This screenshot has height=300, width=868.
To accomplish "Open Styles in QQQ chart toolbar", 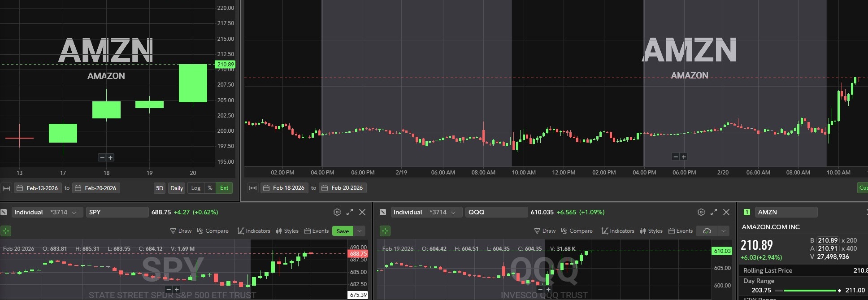I will (651, 231).
